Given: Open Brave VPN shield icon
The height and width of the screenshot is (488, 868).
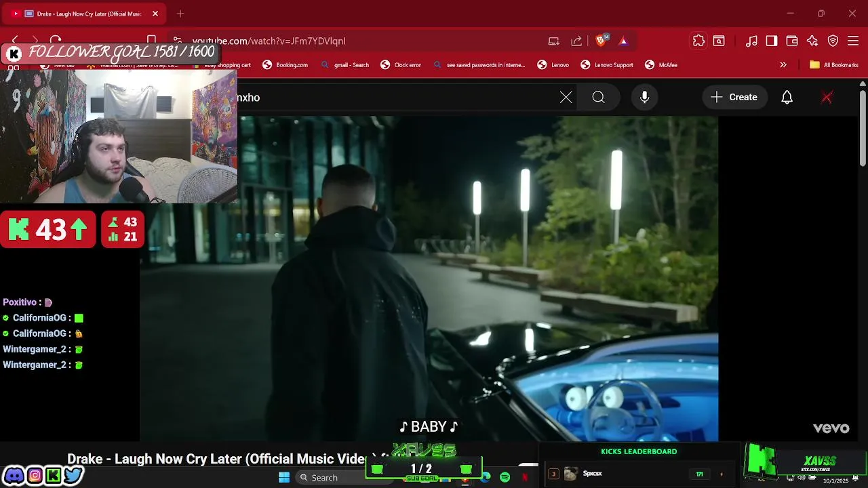Looking at the screenshot, I should pos(833,41).
